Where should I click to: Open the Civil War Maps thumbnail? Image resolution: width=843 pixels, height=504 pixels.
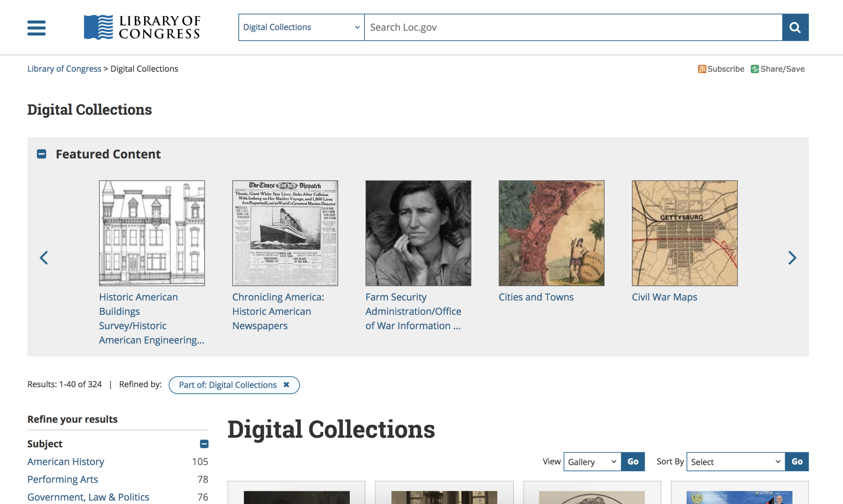[x=684, y=233]
